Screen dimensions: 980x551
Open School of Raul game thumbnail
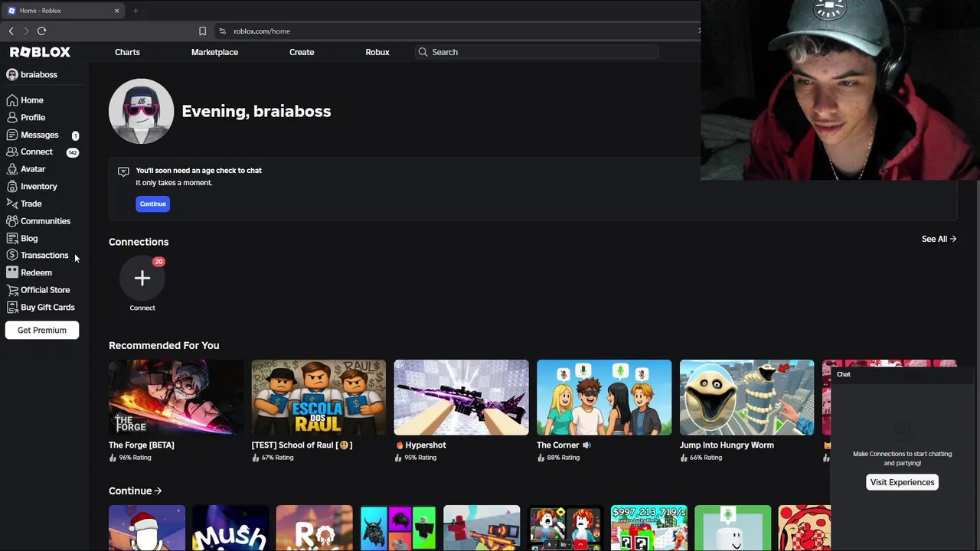click(x=318, y=397)
